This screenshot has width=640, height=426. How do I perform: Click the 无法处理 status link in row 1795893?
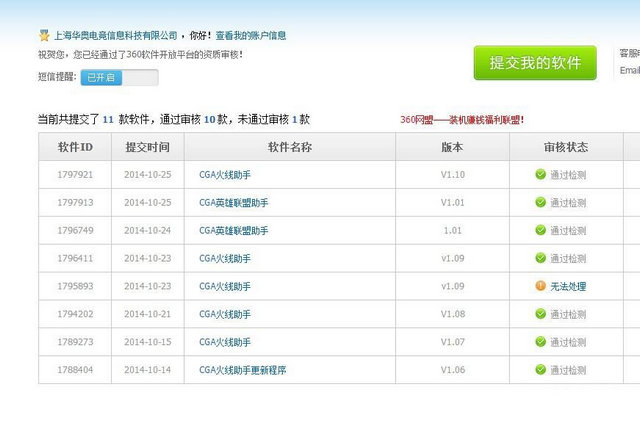(x=568, y=286)
